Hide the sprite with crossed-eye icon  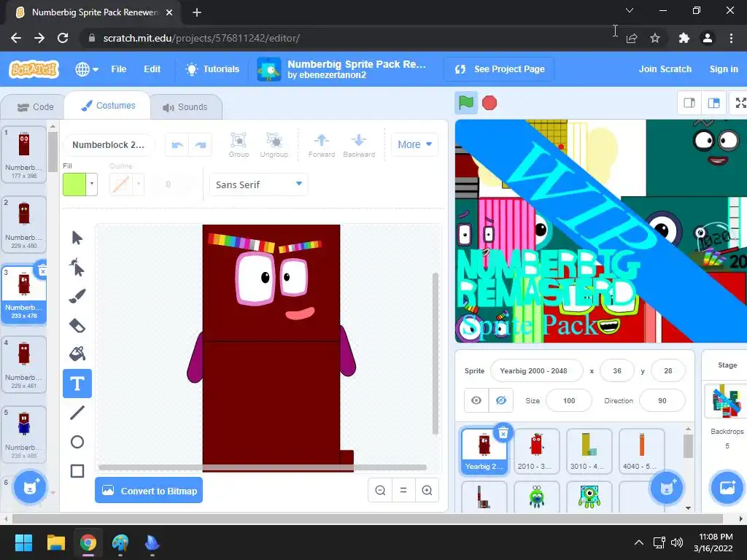(500, 400)
